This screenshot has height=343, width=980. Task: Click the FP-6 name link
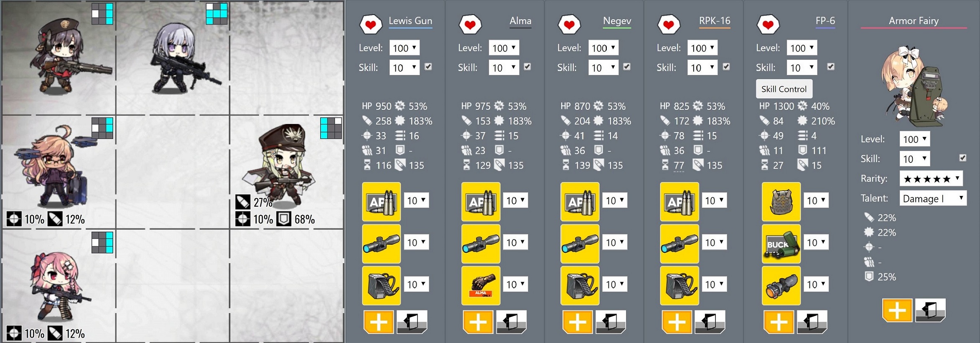(x=825, y=20)
